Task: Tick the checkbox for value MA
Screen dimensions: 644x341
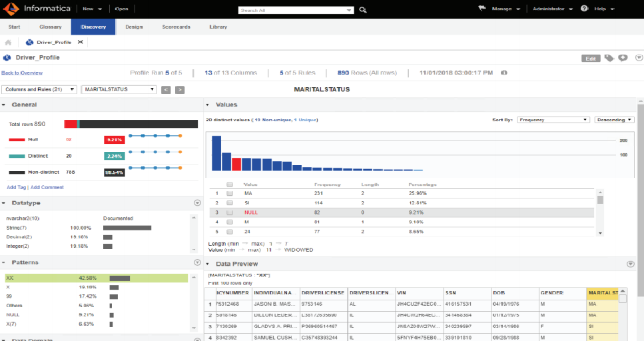Action: [x=230, y=193]
